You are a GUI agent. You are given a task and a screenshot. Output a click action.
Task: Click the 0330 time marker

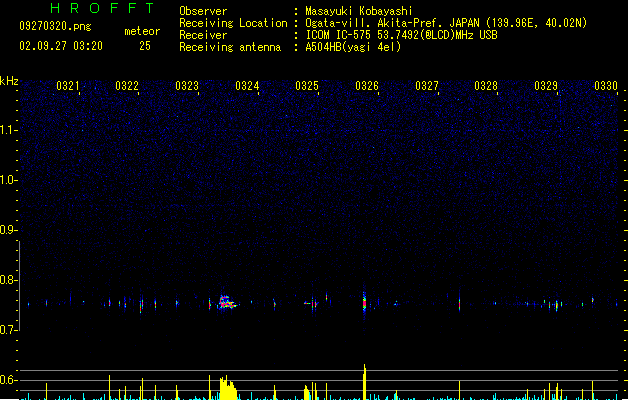pyautogui.click(x=606, y=86)
